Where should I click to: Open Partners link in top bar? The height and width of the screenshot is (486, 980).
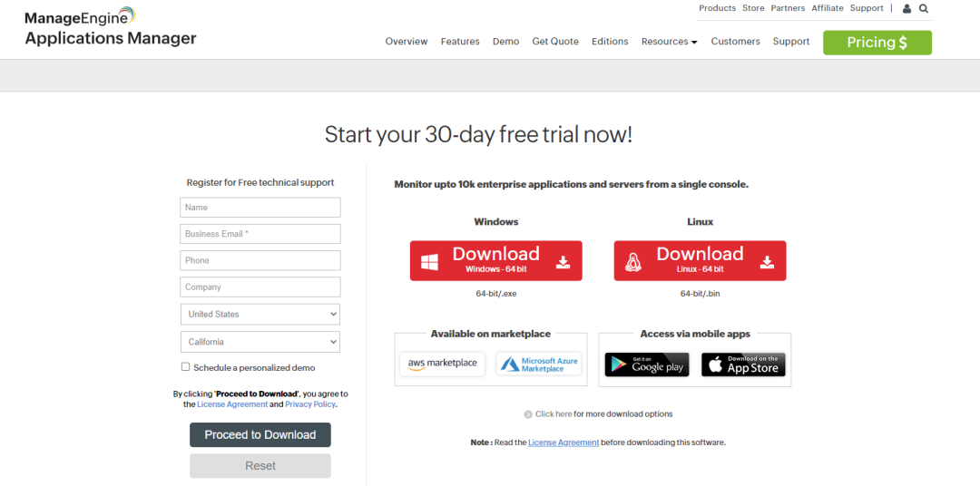pyautogui.click(x=789, y=8)
